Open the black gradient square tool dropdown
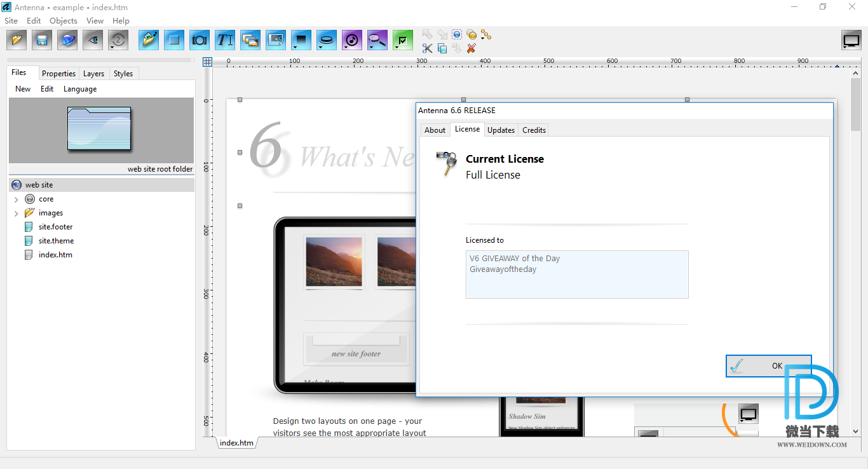868x469 pixels. [301, 40]
